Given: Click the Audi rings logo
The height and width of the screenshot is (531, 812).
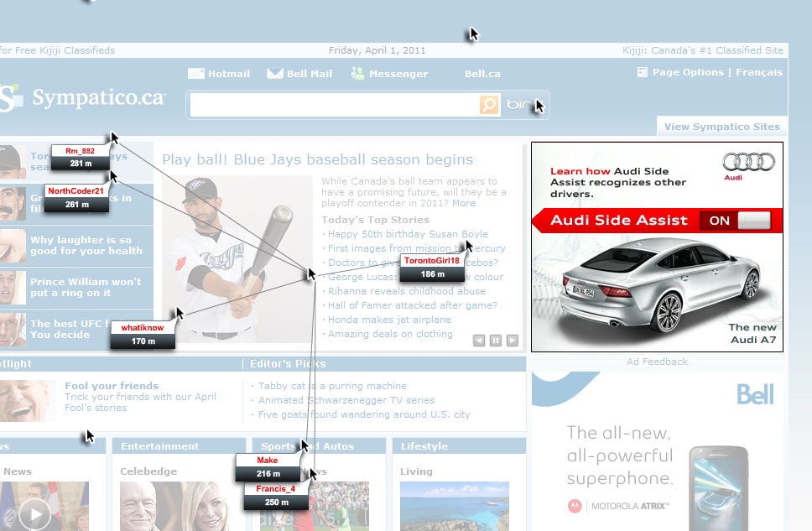Looking at the screenshot, I should pos(748,162).
